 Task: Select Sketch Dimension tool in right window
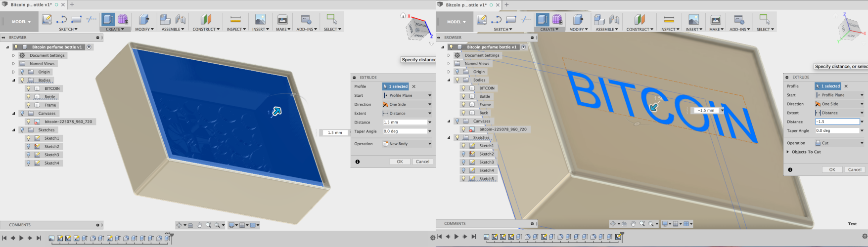tap(526, 19)
